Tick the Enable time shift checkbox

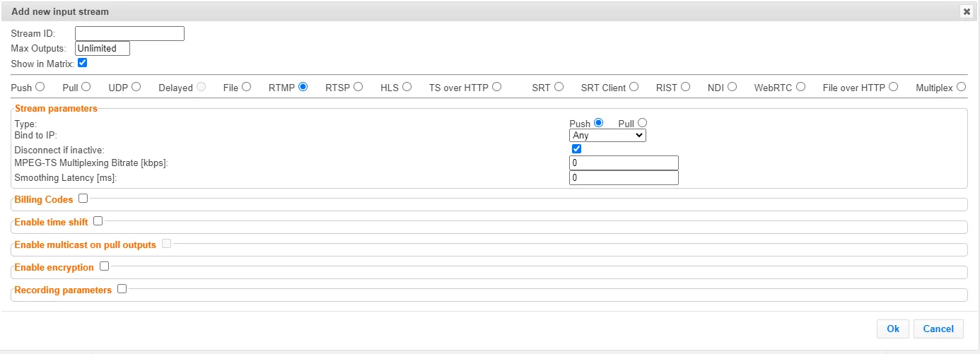(98, 221)
